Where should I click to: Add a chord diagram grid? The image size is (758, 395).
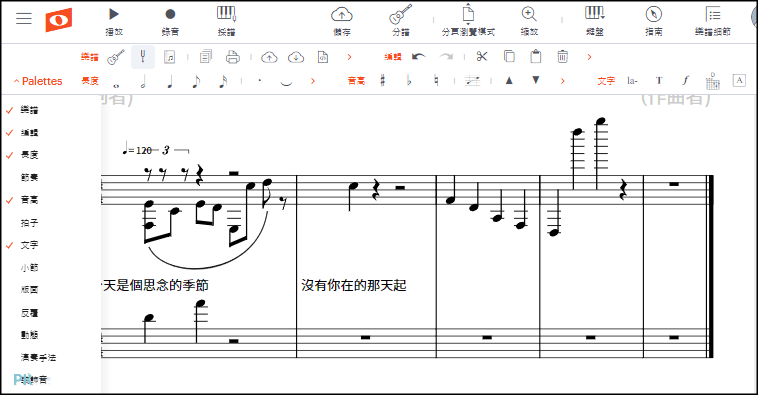[713, 81]
